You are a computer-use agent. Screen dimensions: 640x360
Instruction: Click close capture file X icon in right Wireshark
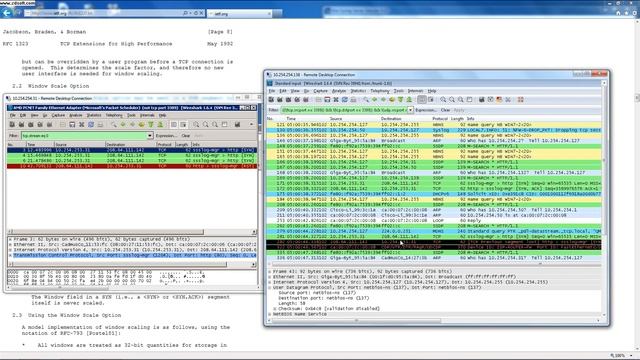pos(336,100)
